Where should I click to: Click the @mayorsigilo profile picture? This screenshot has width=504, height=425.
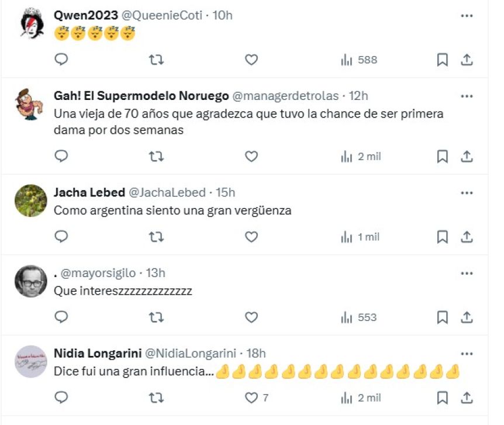click(30, 281)
